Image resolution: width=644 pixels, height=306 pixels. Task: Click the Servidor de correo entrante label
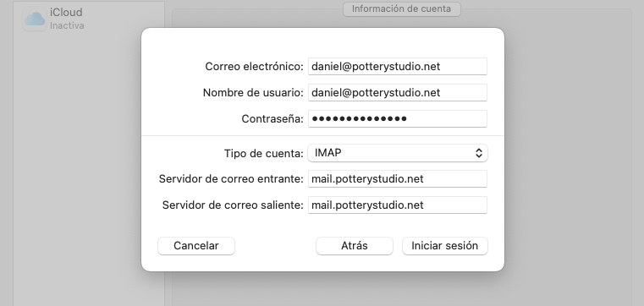(231, 179)
